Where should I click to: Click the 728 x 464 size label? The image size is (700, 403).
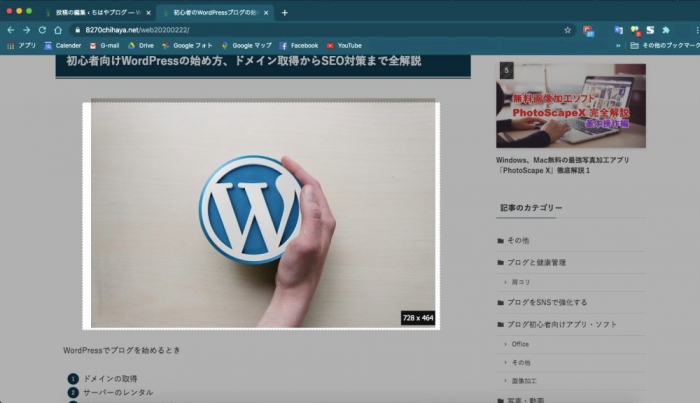(418, 318)
